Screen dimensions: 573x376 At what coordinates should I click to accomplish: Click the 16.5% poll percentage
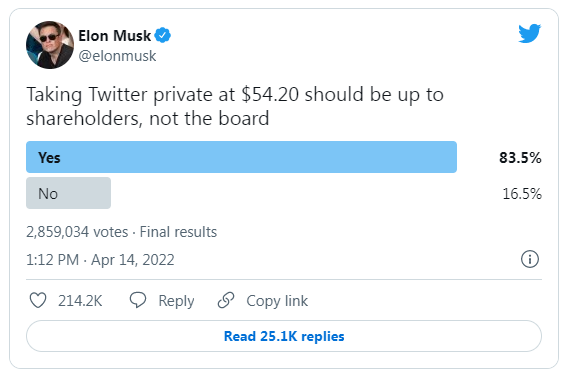point(522,194)
